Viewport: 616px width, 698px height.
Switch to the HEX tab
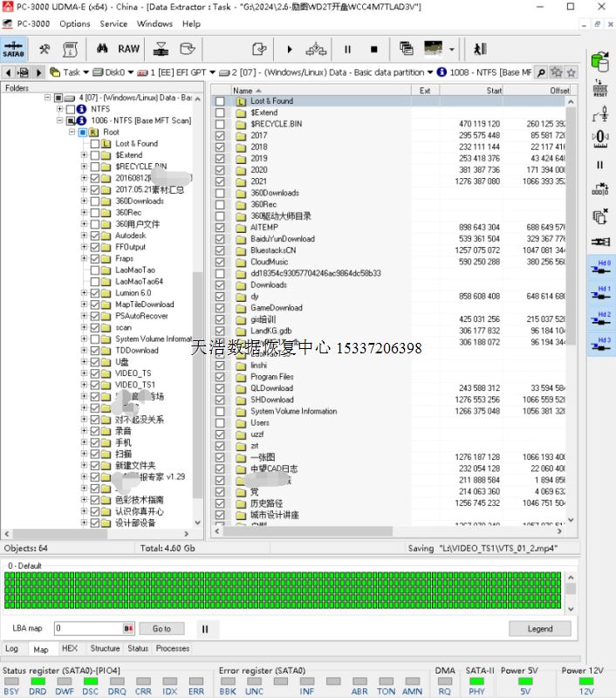click(x=70, y=648)
